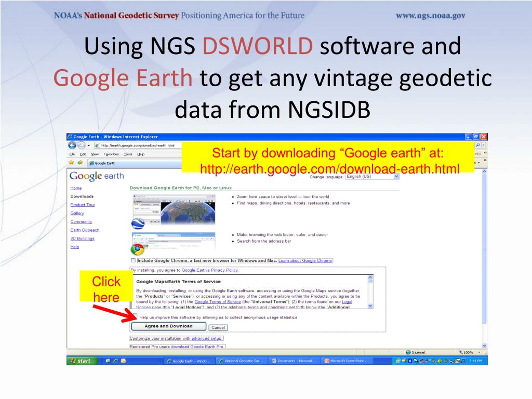Screen dimensions: 532x399
Task: Click the Google Earth globe screenshot thumbnail
Action: (x=174, y=209)
